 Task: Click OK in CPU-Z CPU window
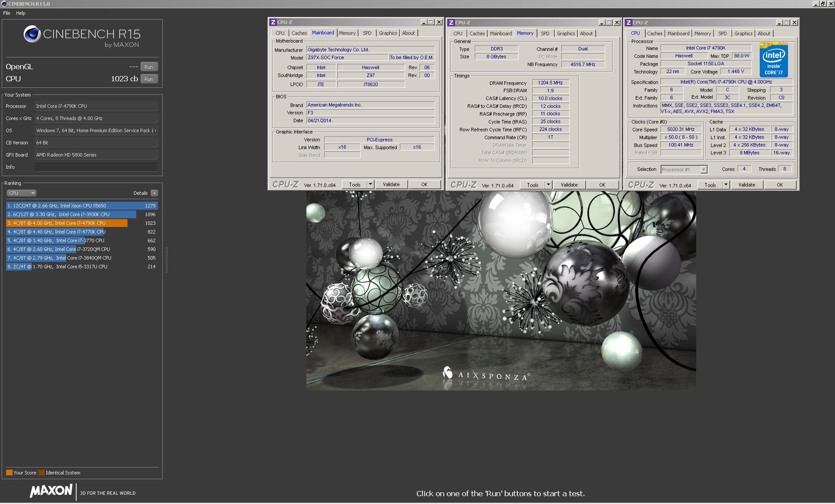(x=780, y=185)
